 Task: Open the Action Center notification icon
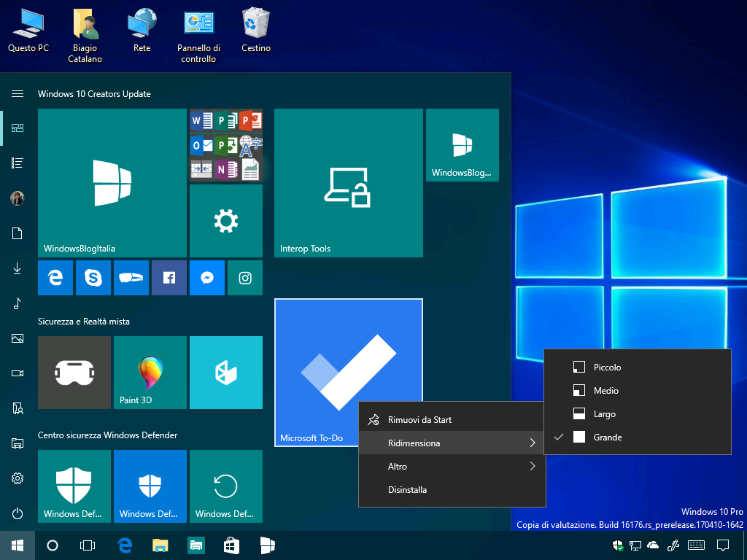click(723, 545)
